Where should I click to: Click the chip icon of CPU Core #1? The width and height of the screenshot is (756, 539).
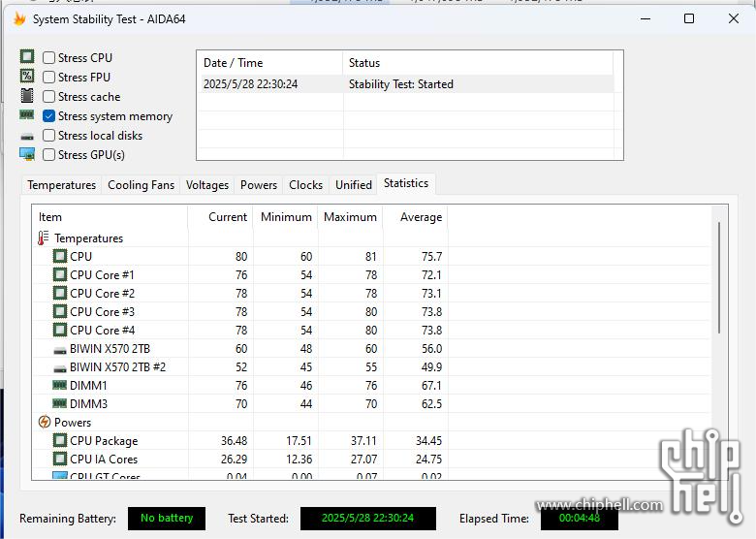click(60, 274)
